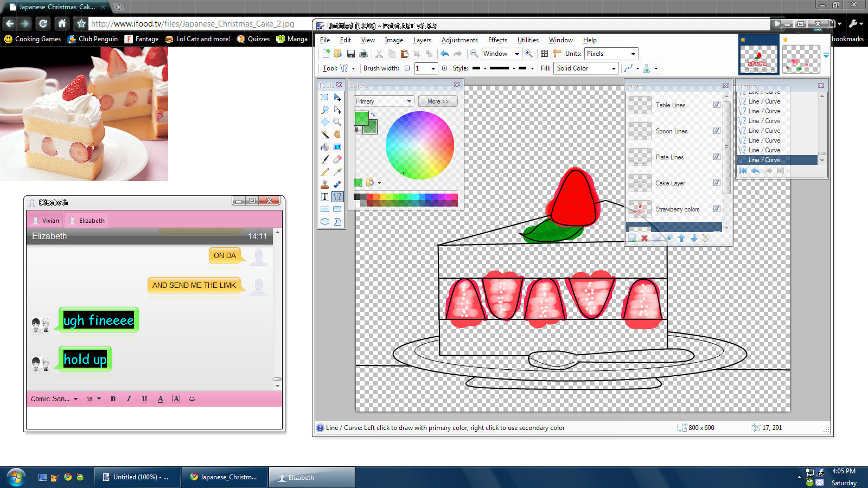Click Step Backward icon in History panel
The image size is (868, 488).
755,171
